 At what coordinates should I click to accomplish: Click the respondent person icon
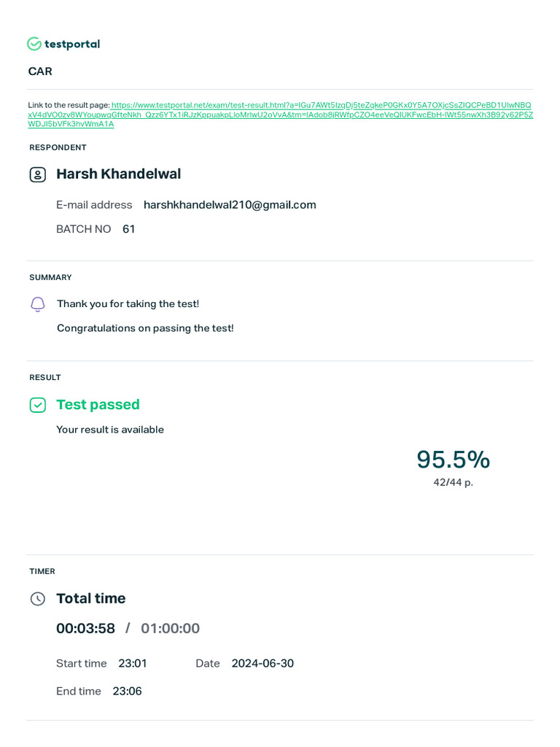(37, 174)
